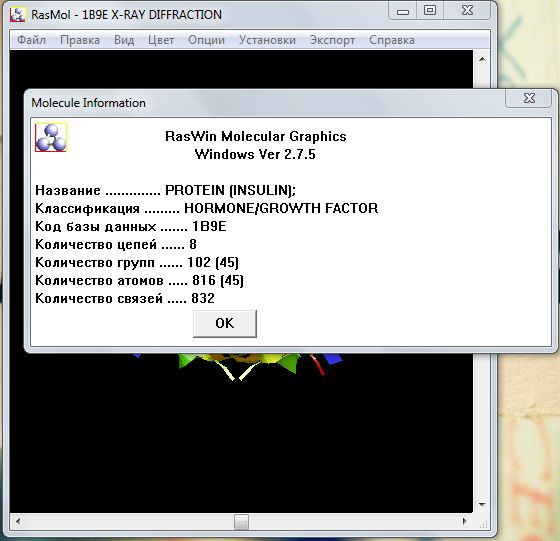Open the Справка menu
The width and height of the screenshot is (560, 541).
click(392, 40)
